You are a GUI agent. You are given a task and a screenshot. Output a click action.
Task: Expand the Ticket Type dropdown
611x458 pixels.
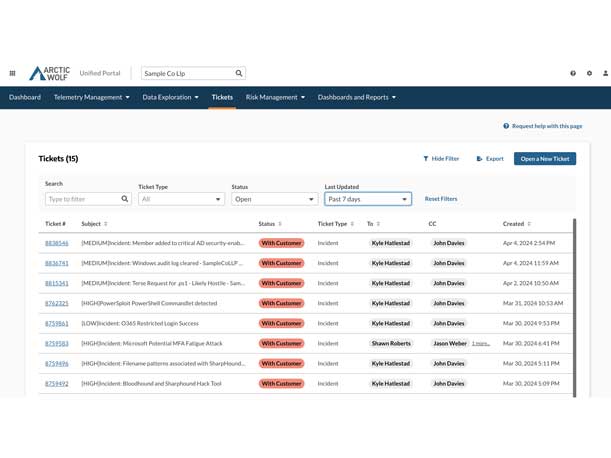[181, 199]
